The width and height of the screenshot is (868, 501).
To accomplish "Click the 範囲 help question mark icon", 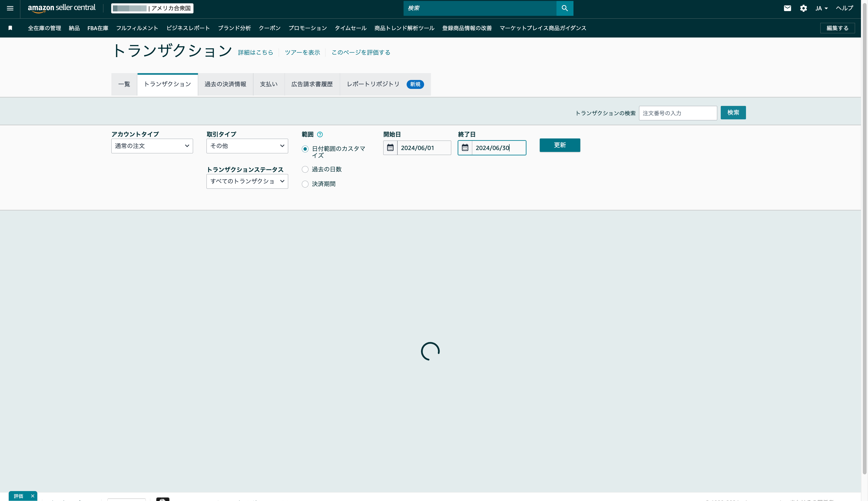I will [320, 134].
